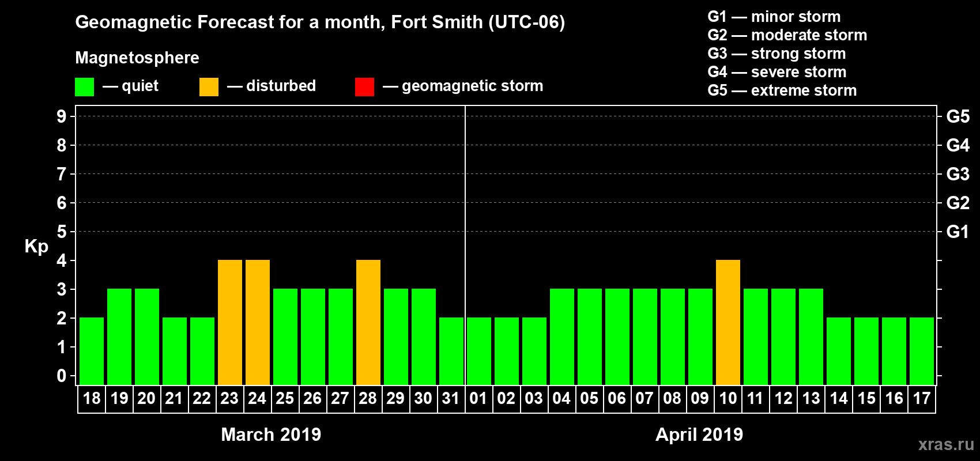
Task: Click the 'G2 — moderate storm' legend text
Action: pyautogui.click(x=787, y=35)
